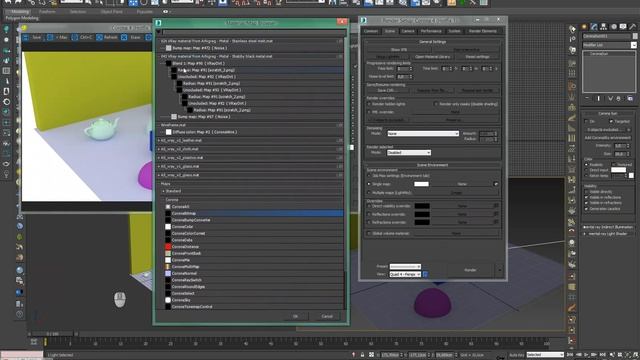
Task: Click the red CoronaDistance thumbnail icon
Action: 168,247
